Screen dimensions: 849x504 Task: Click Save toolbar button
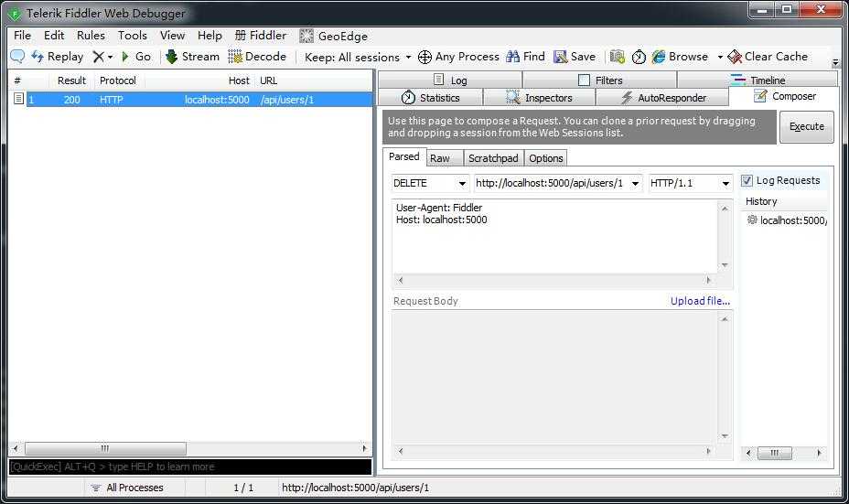click(575, 57)
